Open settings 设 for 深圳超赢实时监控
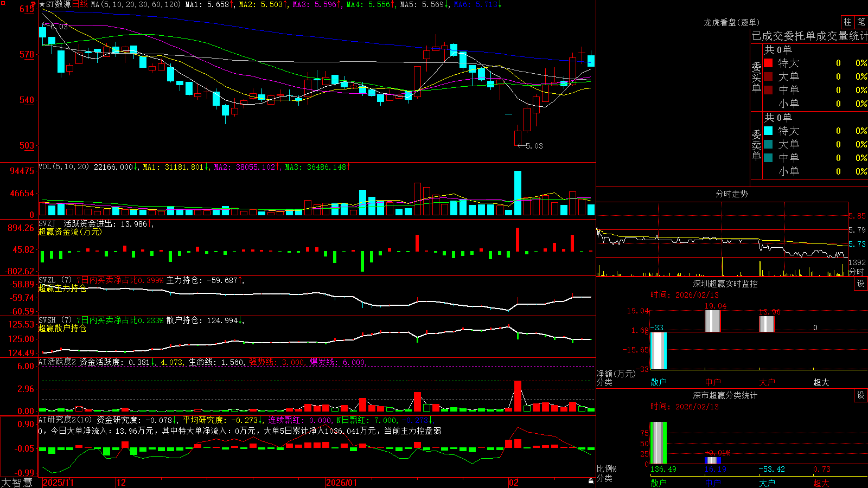Viewport: 868px width, 488px height. [861, 284]
